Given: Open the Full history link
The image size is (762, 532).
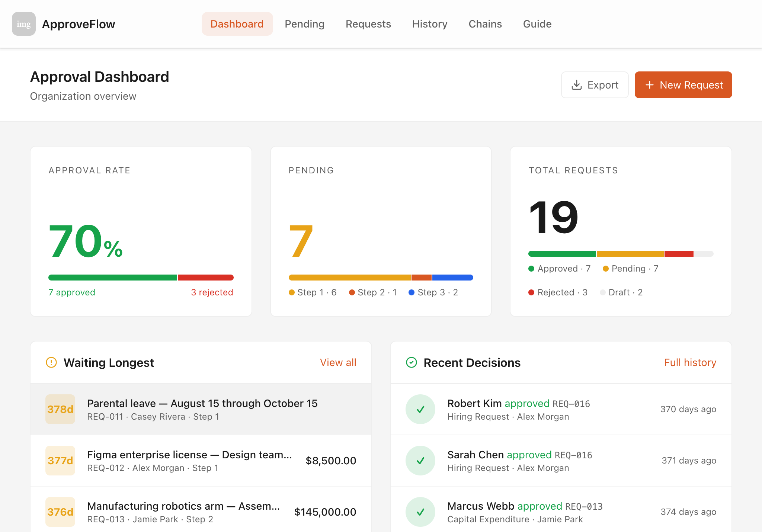Looking at the screenshot, I should [690, 362].
